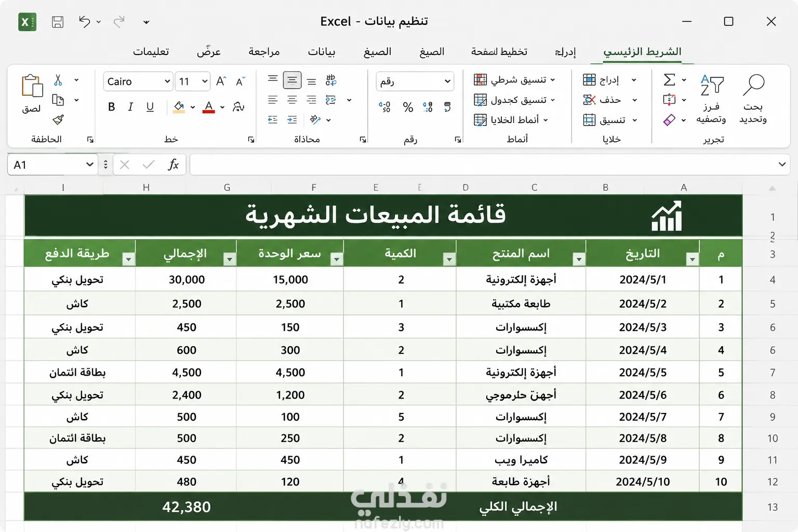Click تنسيق شرطي conditional formatting button

pos(514,79)
